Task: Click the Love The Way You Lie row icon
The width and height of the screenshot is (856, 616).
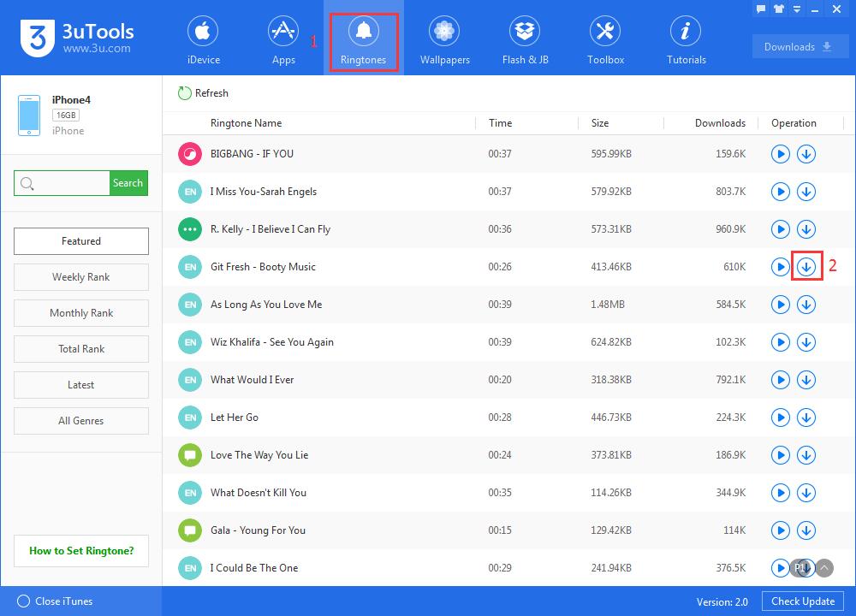Action: coord(190,455)
